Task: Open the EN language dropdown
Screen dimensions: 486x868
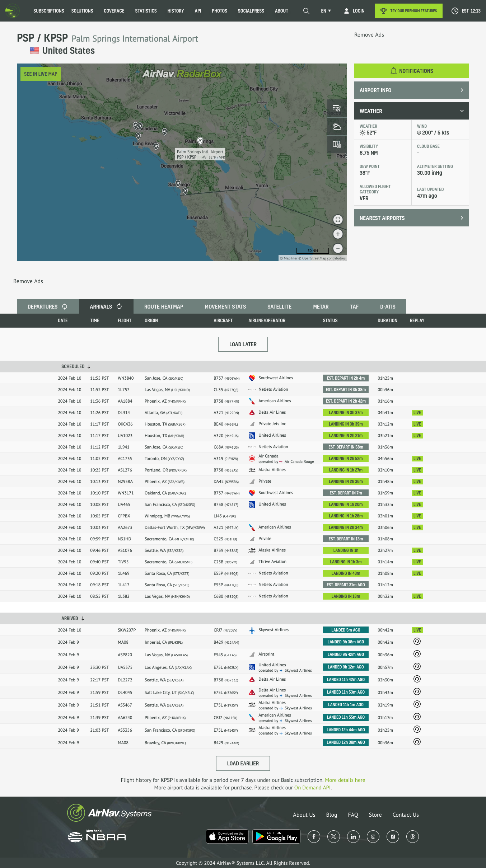Action: tap(326, 11)
